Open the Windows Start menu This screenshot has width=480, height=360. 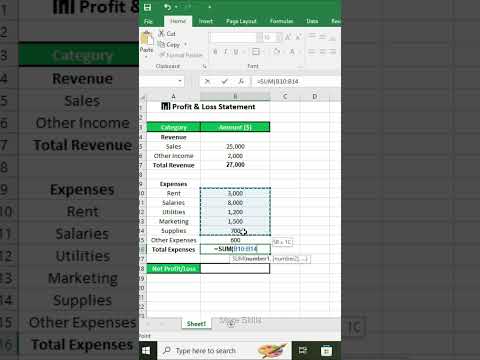pos(146,351)
